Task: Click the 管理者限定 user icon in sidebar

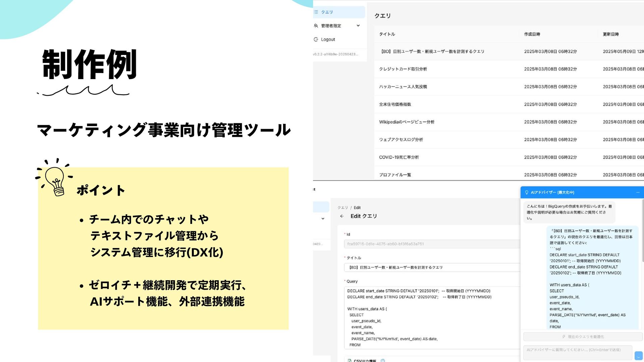Action: tap(316, 25)
